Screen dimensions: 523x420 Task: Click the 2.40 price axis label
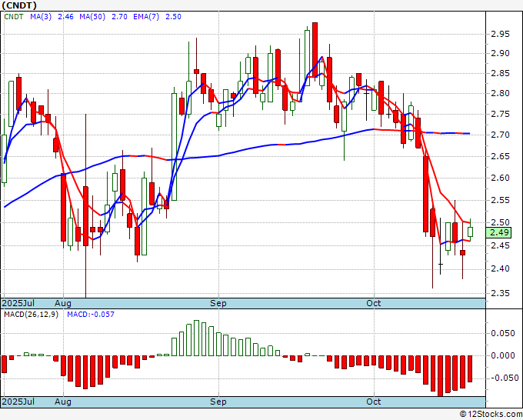[x=500, y=269]
